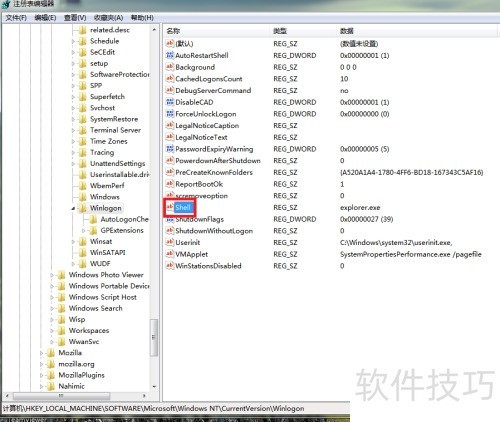The image size is (500, 422).
Task: Click the Windows Search folder icon
Action: (61, 308)
